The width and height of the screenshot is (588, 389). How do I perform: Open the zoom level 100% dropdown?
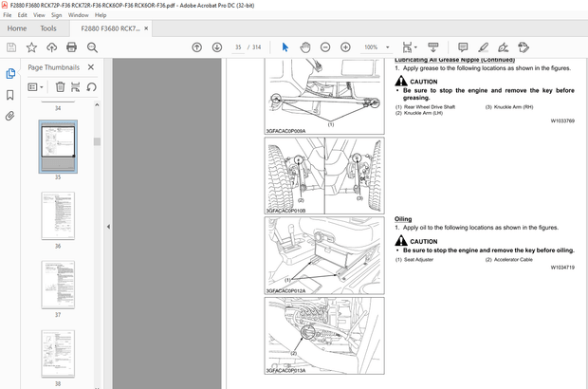(x=376, y=46)
